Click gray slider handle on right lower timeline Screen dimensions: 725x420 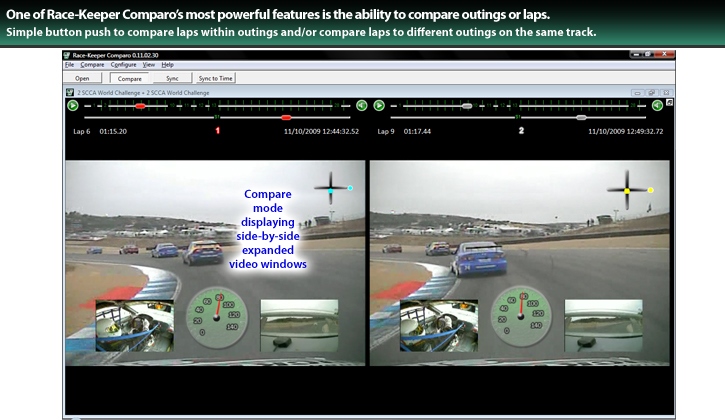[581, 117]
